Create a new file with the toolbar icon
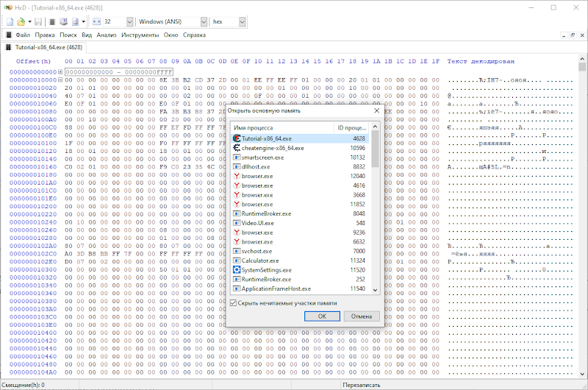This screenshot has width=588, height=390. pyautogui.click(x=10, y=22)
